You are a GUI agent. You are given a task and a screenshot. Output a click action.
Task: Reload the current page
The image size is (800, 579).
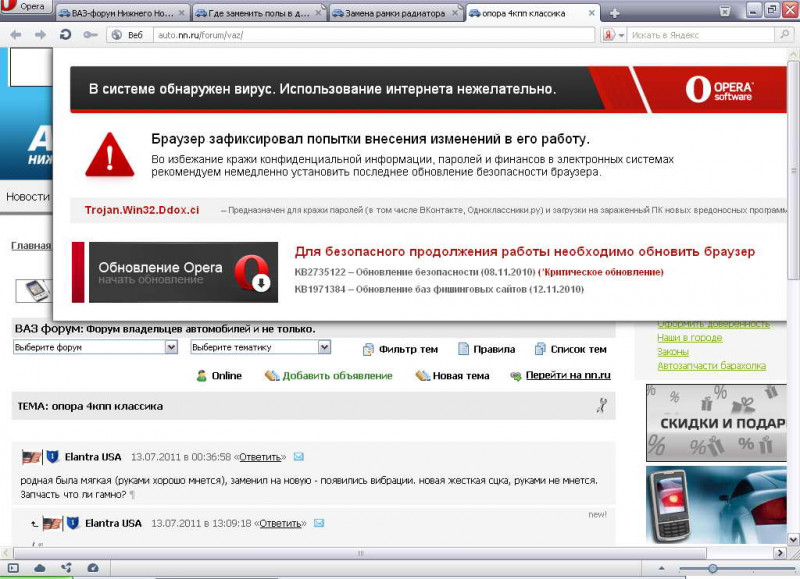[x=65, y=35]
